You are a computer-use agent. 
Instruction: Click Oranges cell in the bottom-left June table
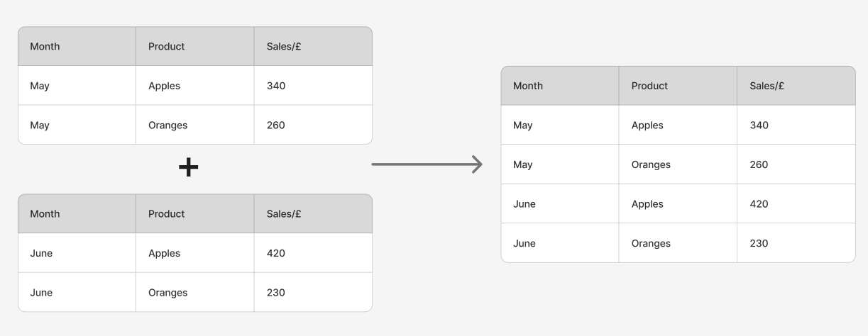[x=167, y=293]
